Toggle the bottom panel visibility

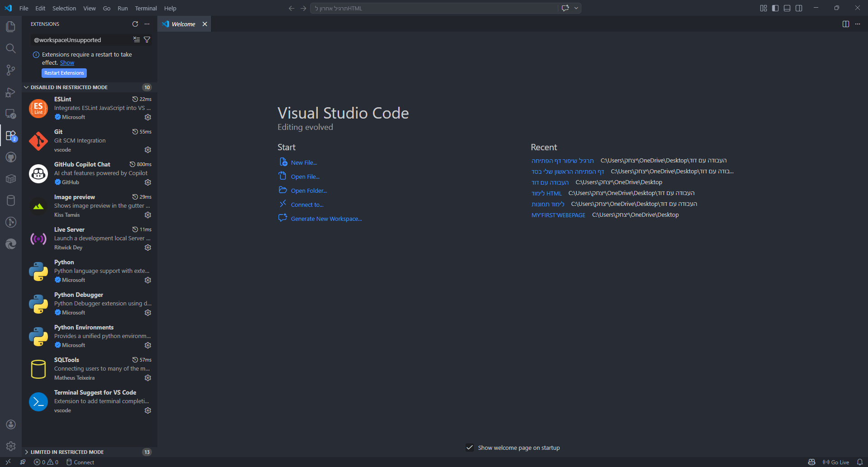(x=787, y=8)
